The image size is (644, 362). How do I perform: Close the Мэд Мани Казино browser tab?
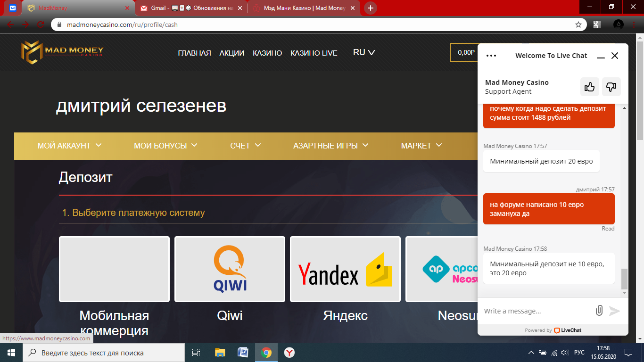pyautogui.click(x=353, y=8)
